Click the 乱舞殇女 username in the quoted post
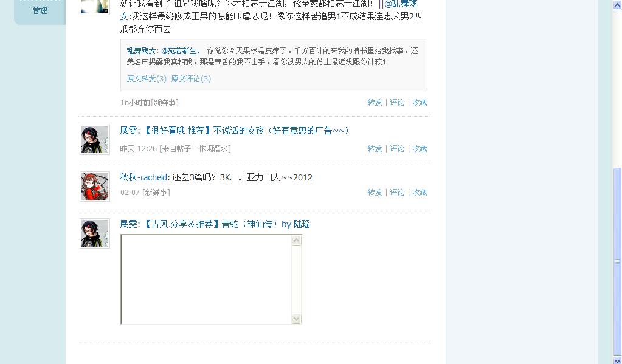 141,51
